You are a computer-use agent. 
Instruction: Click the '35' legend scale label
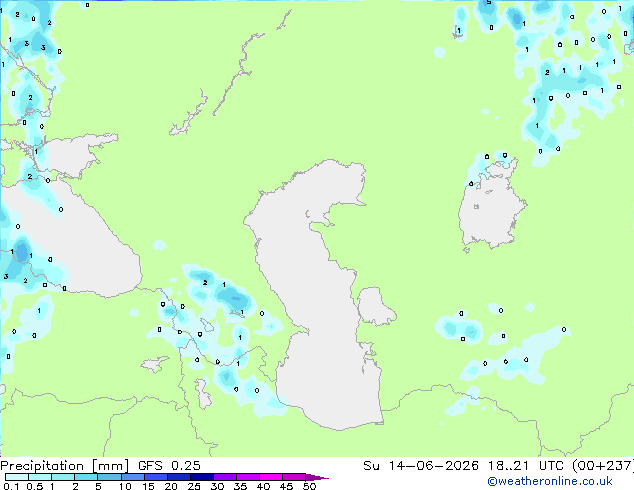tap(240, 486)
